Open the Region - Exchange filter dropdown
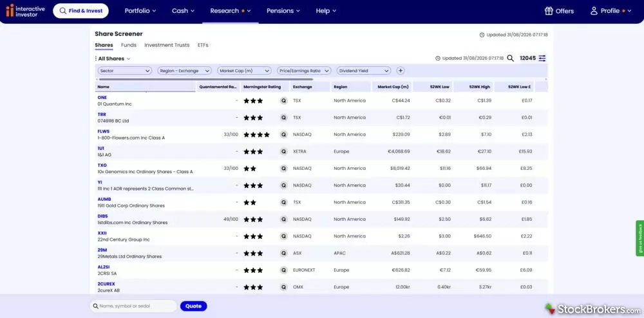 [184, 71]
